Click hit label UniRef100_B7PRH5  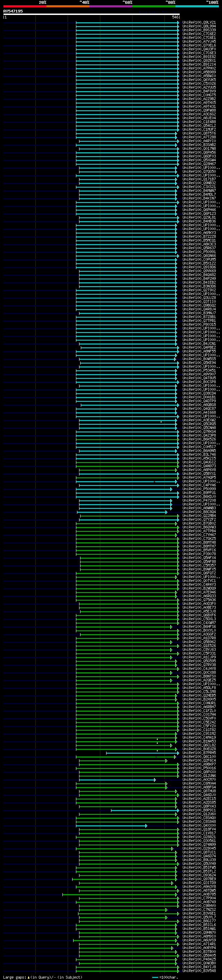click(199, 753)
